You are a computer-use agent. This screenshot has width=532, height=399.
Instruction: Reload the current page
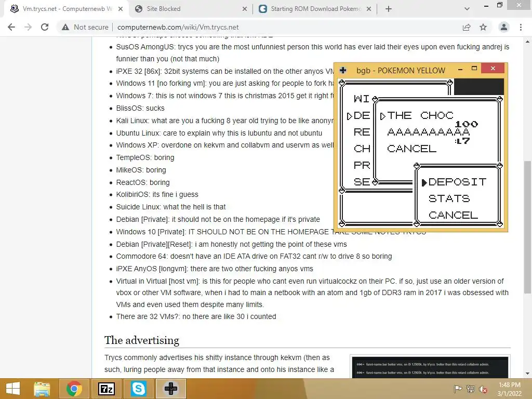[x=45, y=27]
